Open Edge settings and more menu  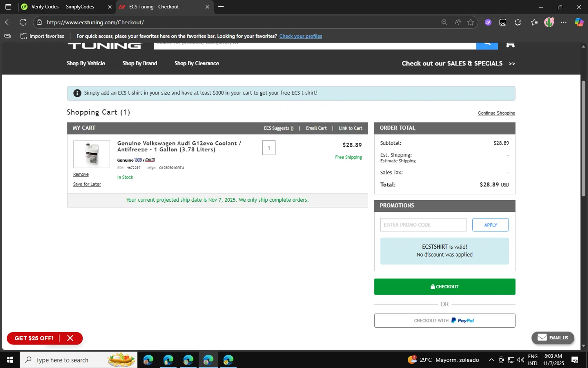[x=564, y=22]
